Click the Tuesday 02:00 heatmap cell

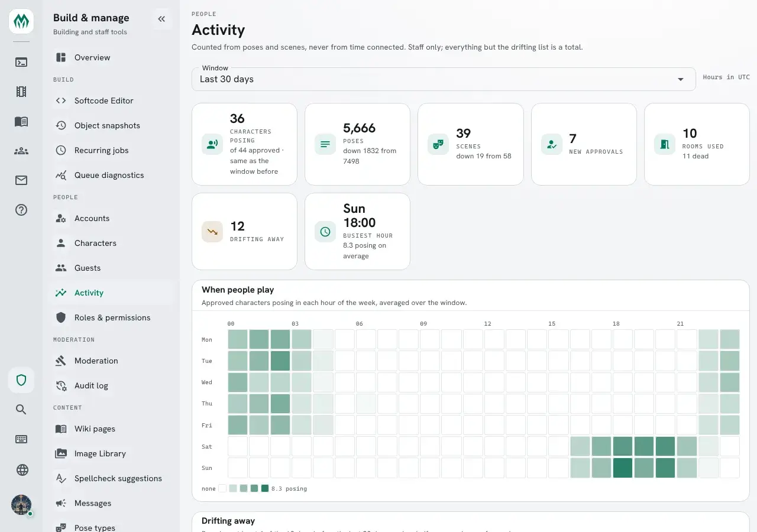[x=280, y=361]
